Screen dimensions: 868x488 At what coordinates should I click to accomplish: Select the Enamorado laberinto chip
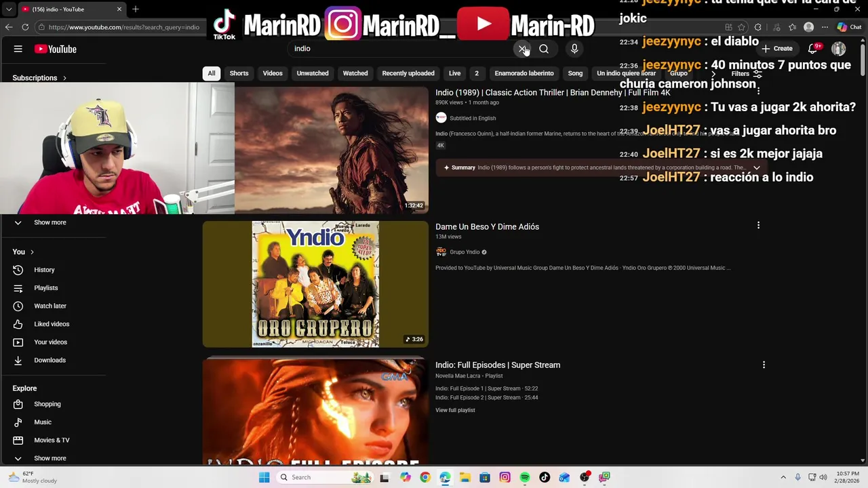pos(524,73)
